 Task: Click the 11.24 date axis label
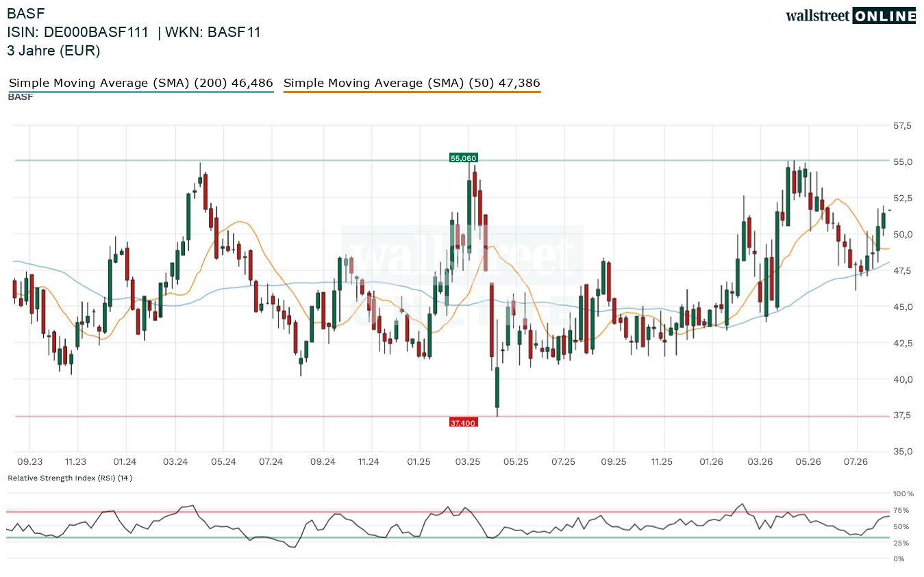[369, 462]
